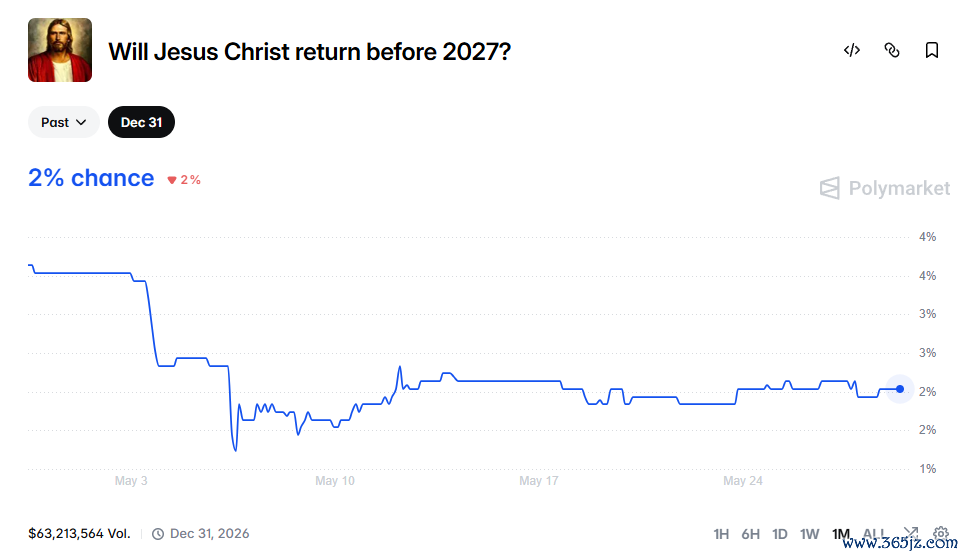This screenshot has width=965, height=558.
Task: Bookmark this market
Action: 932,50
